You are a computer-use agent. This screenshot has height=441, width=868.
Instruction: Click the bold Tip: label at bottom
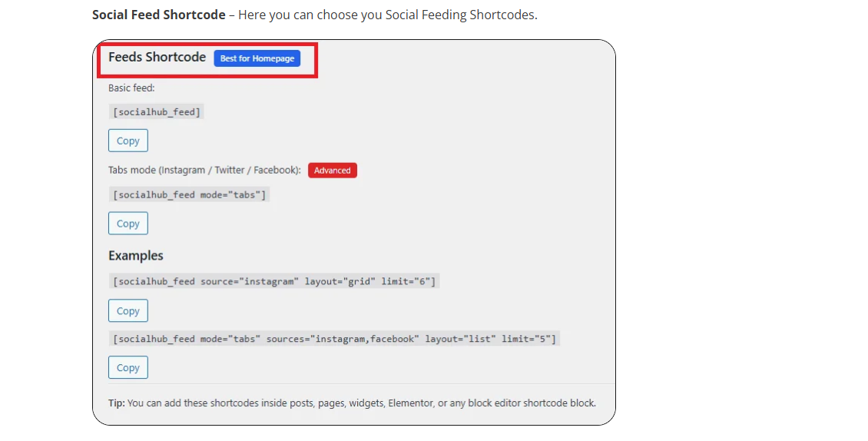pyautogui.click(x=117, y=403)
